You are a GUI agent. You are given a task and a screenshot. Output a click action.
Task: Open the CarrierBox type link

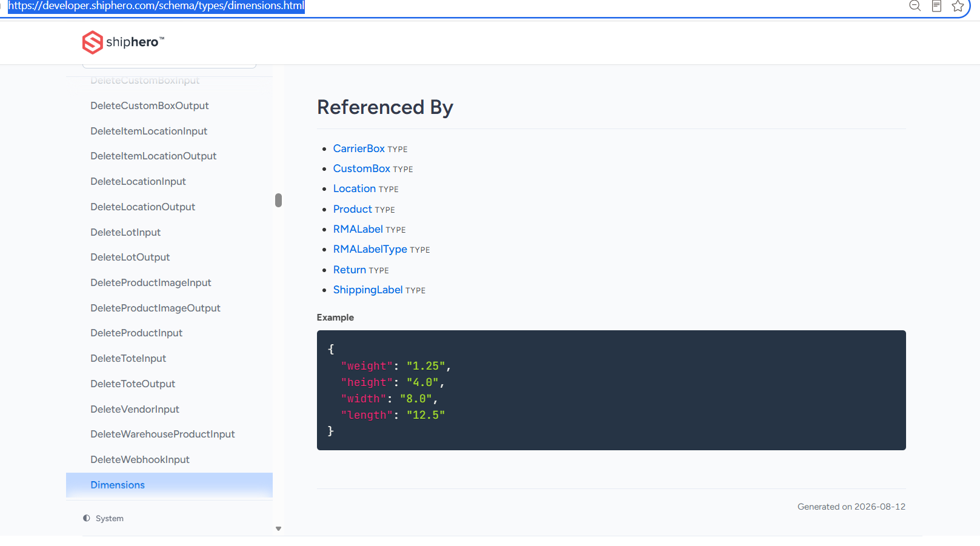tap(359, 148)
